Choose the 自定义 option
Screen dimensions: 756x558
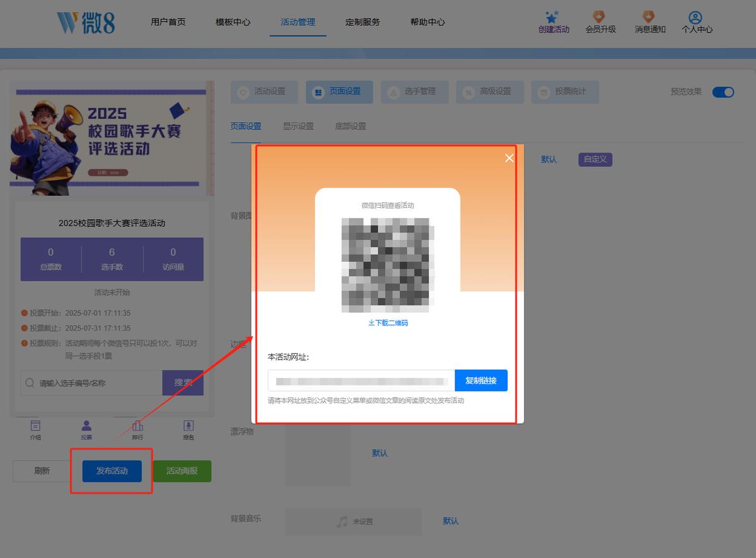click(x=595, y=159)
